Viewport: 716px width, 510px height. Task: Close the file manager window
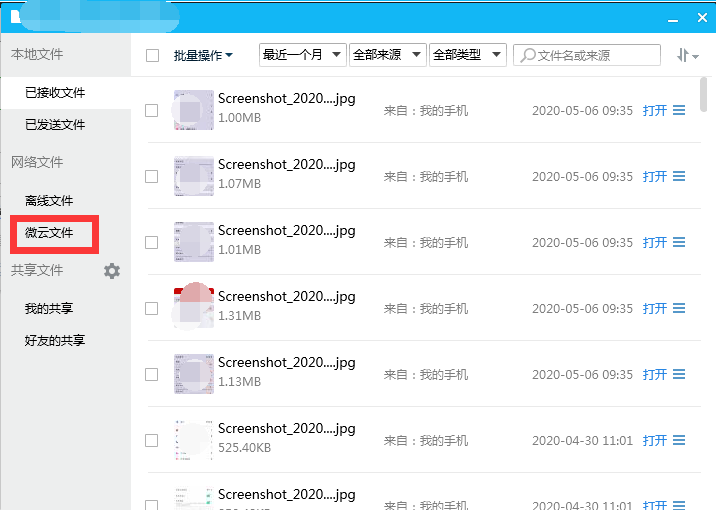[x=702, y=18]
